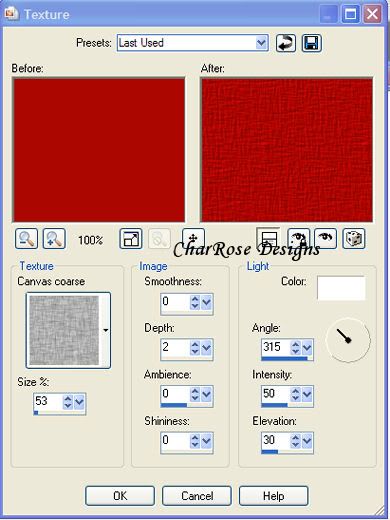
Task: Click the light Angle dial control
Action: click(x=348, y=340)
